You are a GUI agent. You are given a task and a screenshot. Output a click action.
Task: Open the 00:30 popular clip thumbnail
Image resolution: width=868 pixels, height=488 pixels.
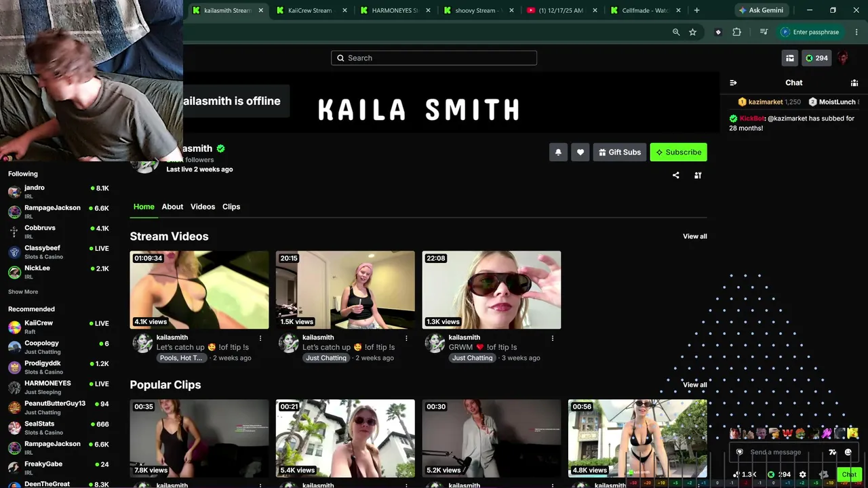[x=492, y=439]
